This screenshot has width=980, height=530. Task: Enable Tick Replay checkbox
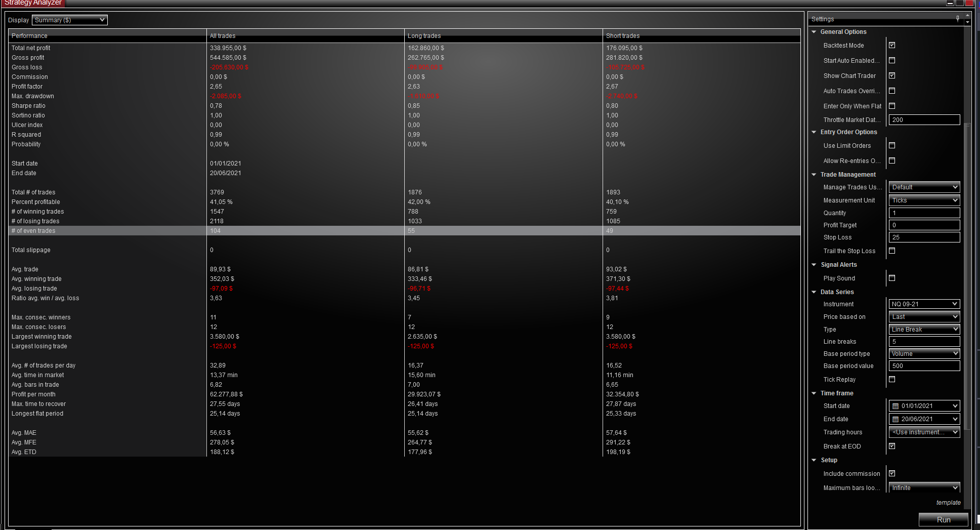pyautogui.click(x=892, y=379)
